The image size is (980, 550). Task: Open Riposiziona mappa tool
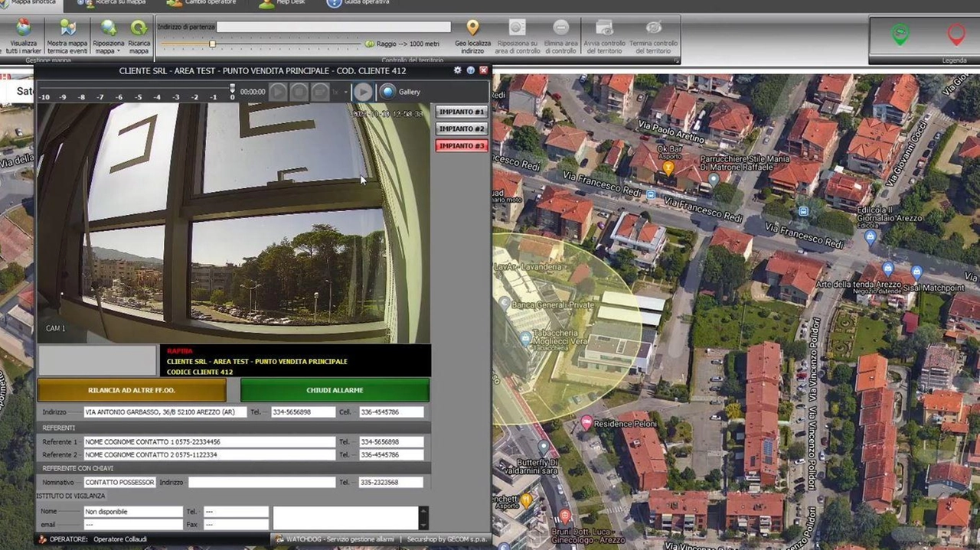(x=109, y=37)
